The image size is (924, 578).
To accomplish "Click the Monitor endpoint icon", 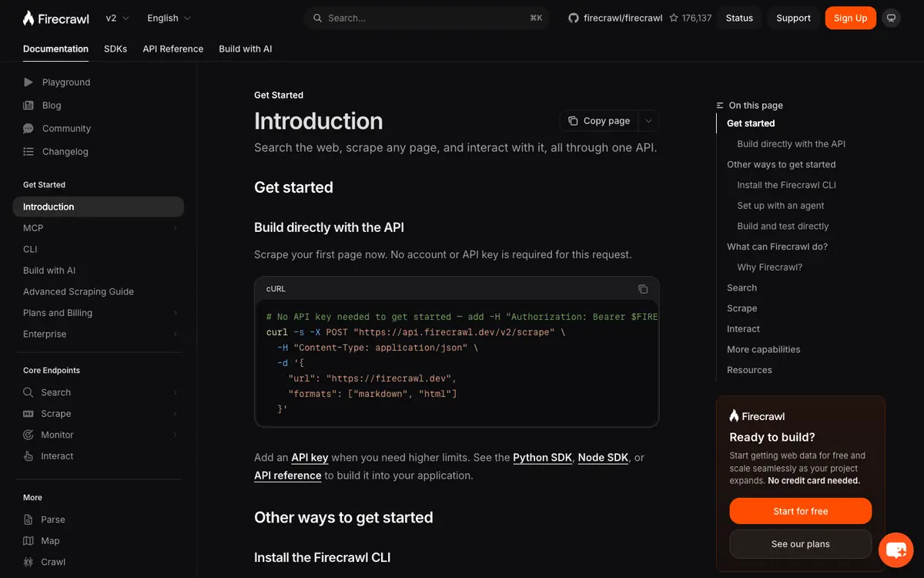I will click(28, 435).
